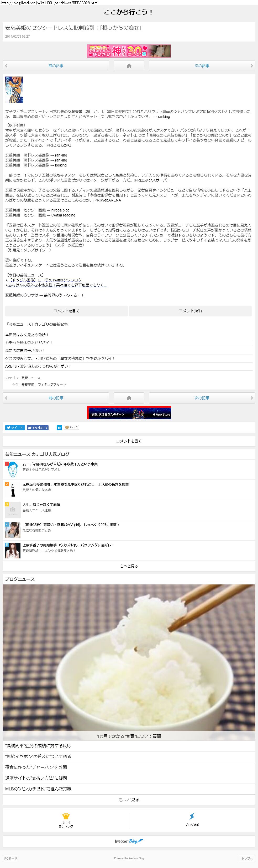Viewport: 258px width, 868px height.
Task: Open the ムーディ勝山 ranked blog entry
Action: pyautogui.click(x=60, y=464)
